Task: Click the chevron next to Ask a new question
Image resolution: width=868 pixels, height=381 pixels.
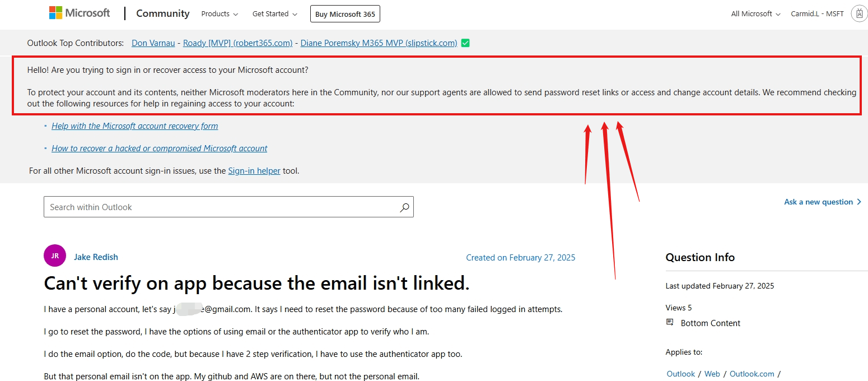Action: 858,202
